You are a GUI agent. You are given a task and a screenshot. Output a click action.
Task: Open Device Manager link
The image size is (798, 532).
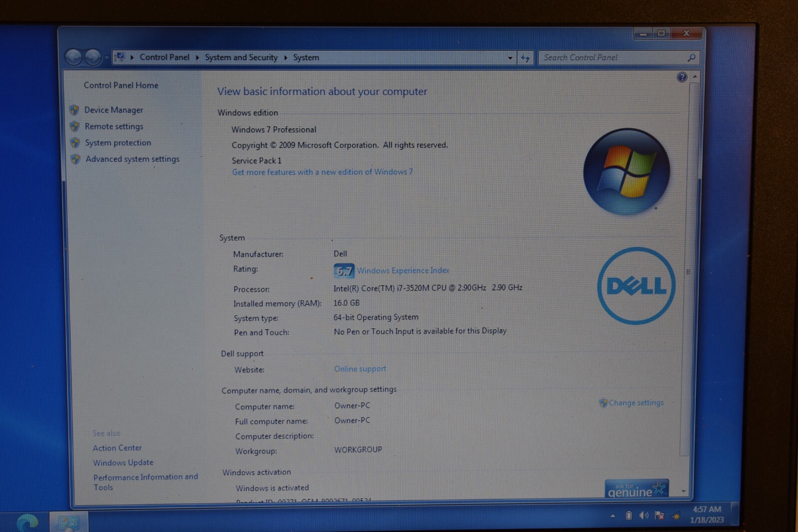click(x=114, y=110)
